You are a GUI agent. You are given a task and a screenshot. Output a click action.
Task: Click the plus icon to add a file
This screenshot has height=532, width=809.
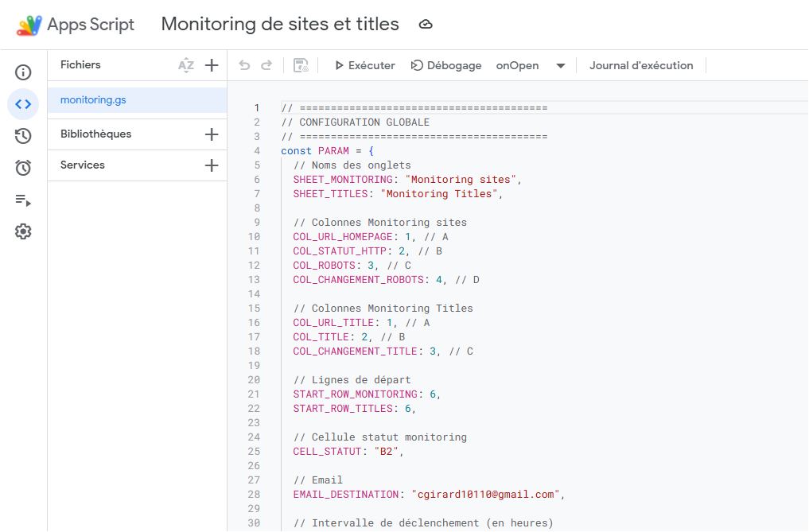tap(212, 65)
